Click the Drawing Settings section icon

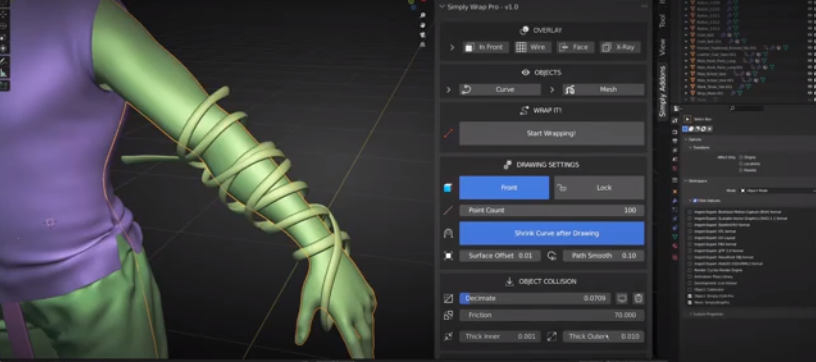508,165
